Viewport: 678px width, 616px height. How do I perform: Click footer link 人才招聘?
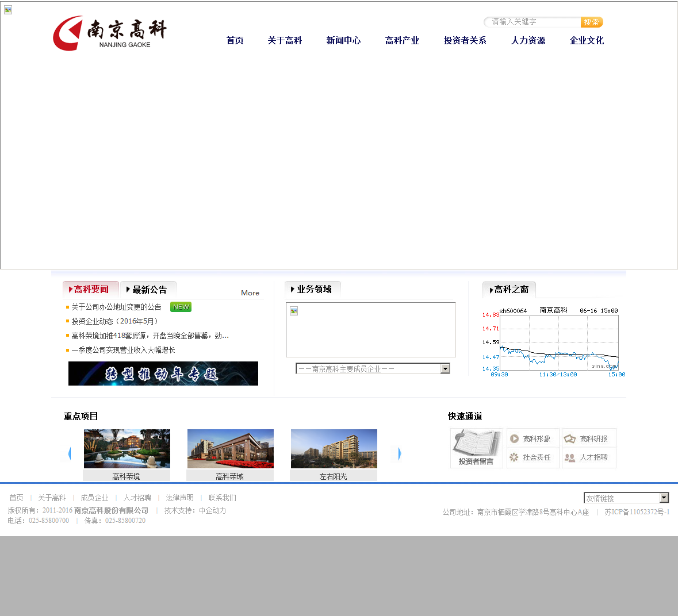click(137, 498)
